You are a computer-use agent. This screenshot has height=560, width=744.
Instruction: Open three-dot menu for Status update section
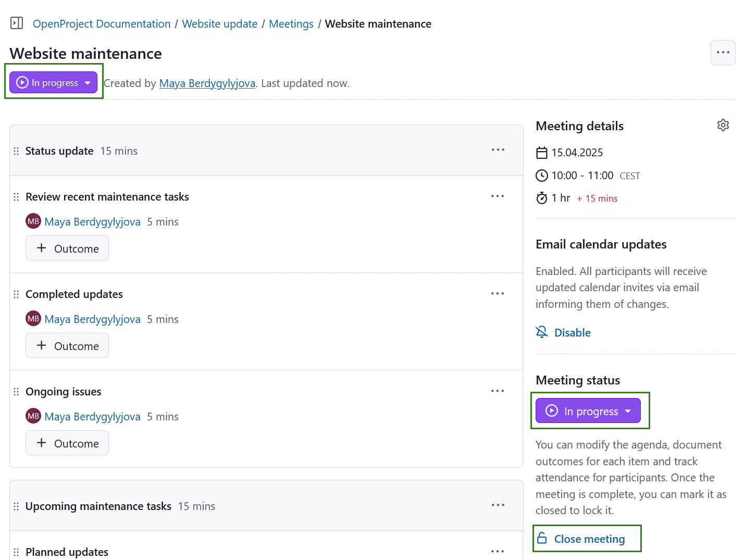pos(498,150)
